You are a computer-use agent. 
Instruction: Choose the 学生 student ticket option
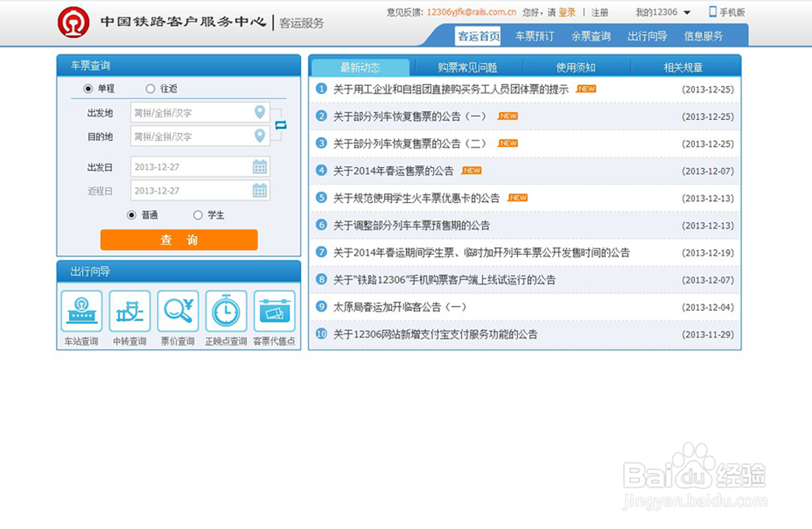click(197, 216)
